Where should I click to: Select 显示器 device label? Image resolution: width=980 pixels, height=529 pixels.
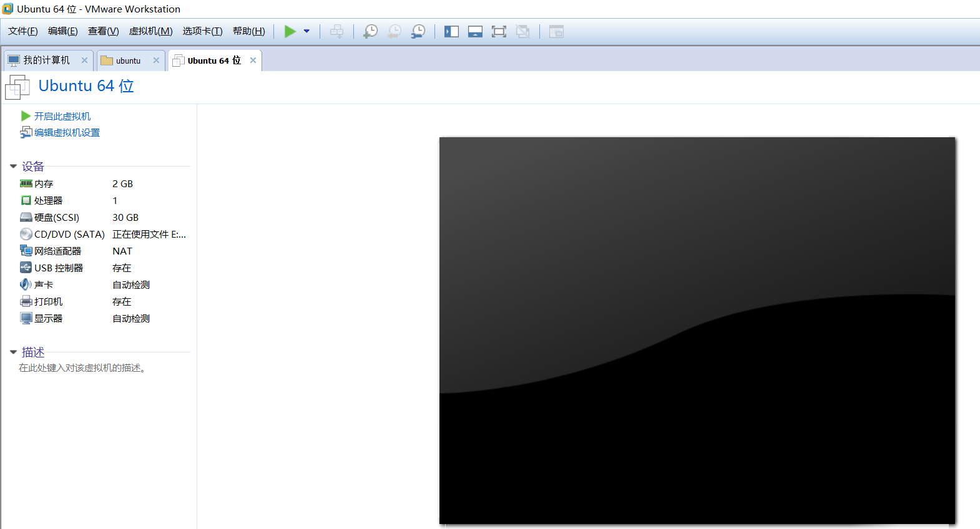click(x=49, y=318)
